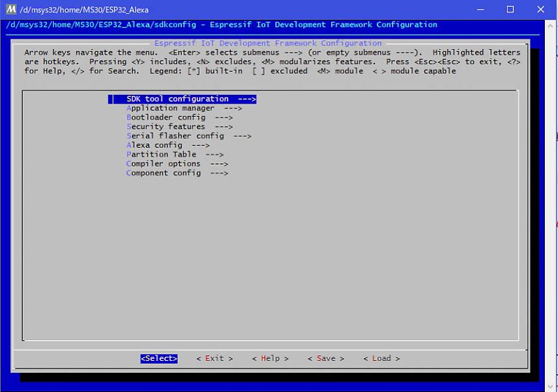Close the terminal window
Image resolution: width=558 pixels, height=392 pixels.
pos(541,9)
